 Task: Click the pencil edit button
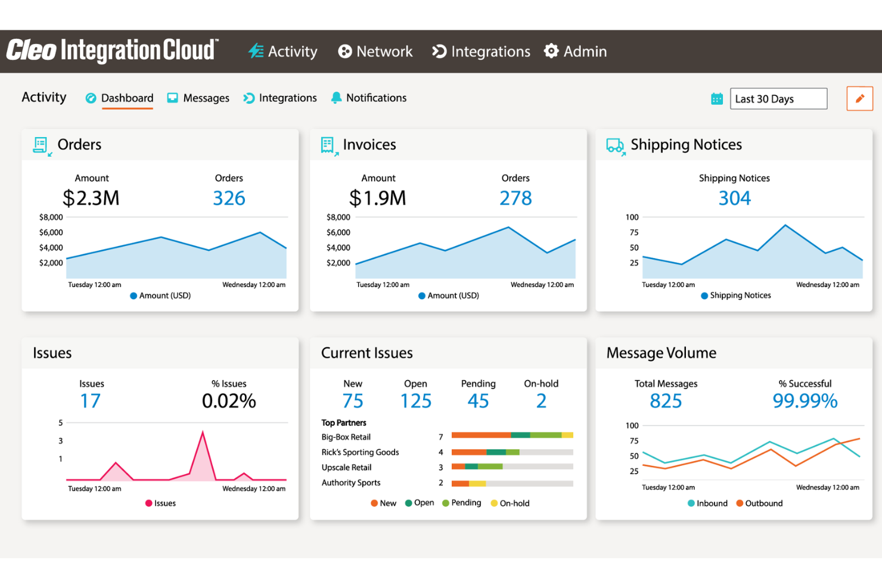point(859,98)
